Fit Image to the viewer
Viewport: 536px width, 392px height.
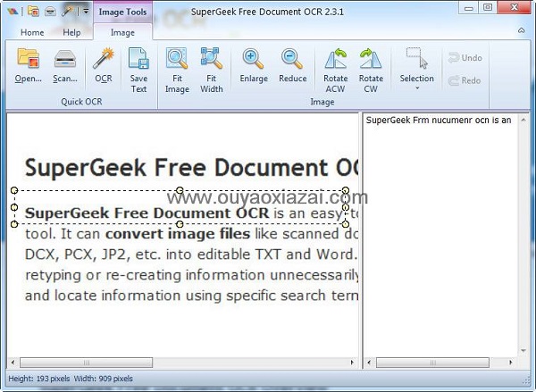177,71
